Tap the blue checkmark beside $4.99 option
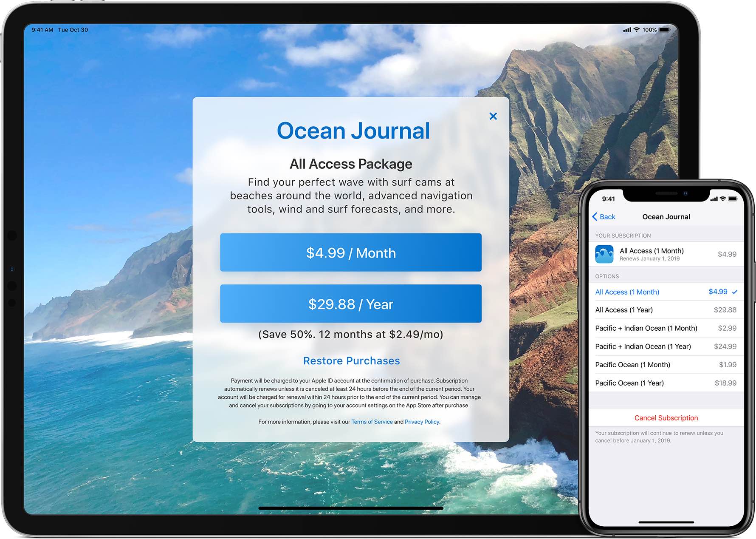This screenshot has height=539, width=756. [x=735, y=292]
